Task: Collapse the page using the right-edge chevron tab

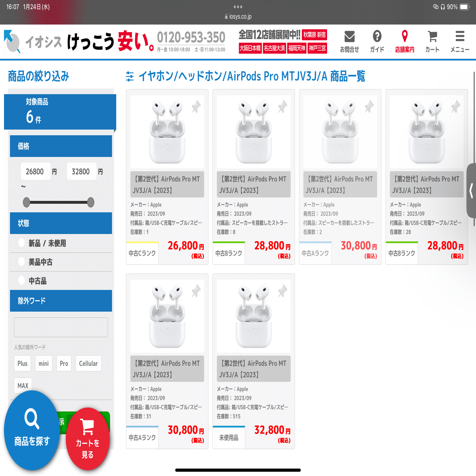Action: point(471,191)
